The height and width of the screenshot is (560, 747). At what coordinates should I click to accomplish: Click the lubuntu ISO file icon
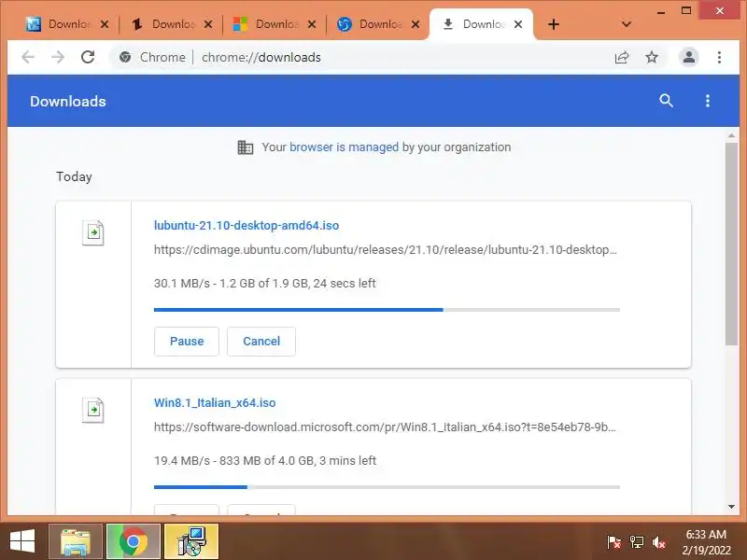92,232
